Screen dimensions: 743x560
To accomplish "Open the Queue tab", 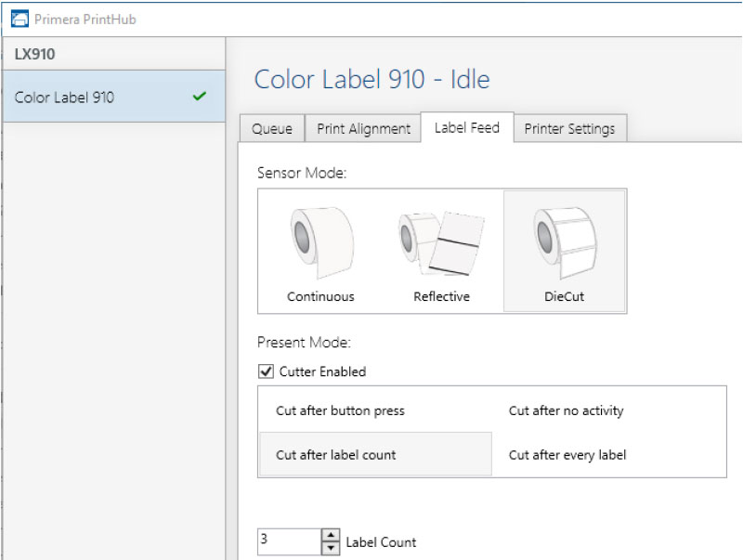I will coord(271,128).
